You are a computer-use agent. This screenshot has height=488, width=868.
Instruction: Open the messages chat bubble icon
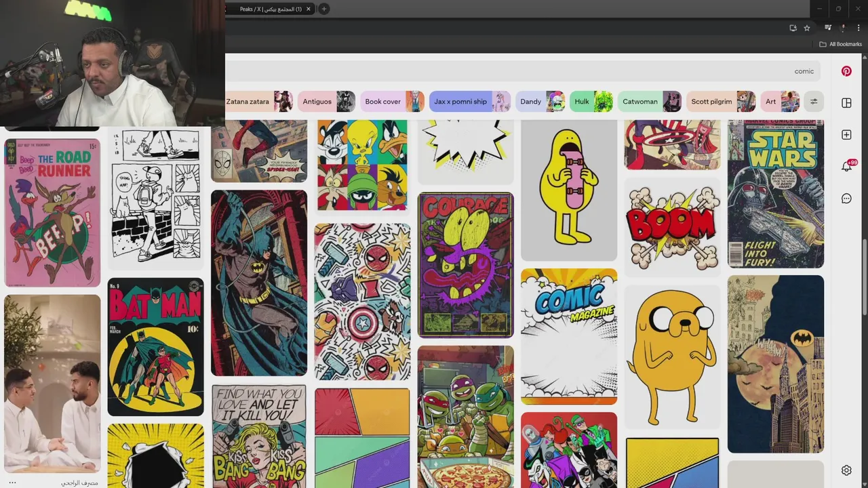pyautogui.click(x=846, y=199)
